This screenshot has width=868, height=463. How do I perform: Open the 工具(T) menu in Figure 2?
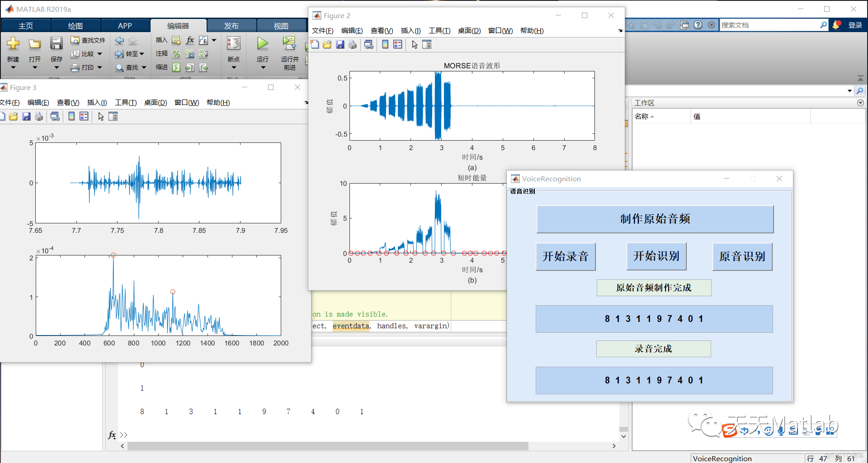click(439, 30)
